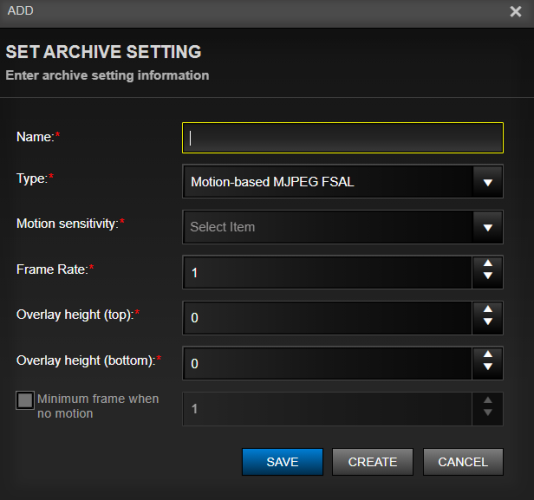Click down arrow of minimum frame spinner
The image size is (534, 500).
pyautogui.click(x=488, y=412)
